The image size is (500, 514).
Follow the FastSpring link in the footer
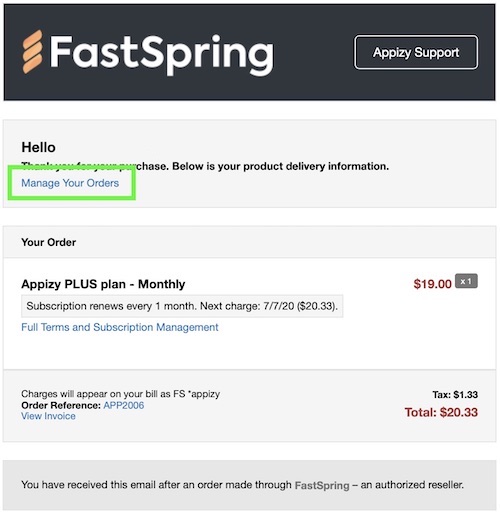[x=322, y=485]
